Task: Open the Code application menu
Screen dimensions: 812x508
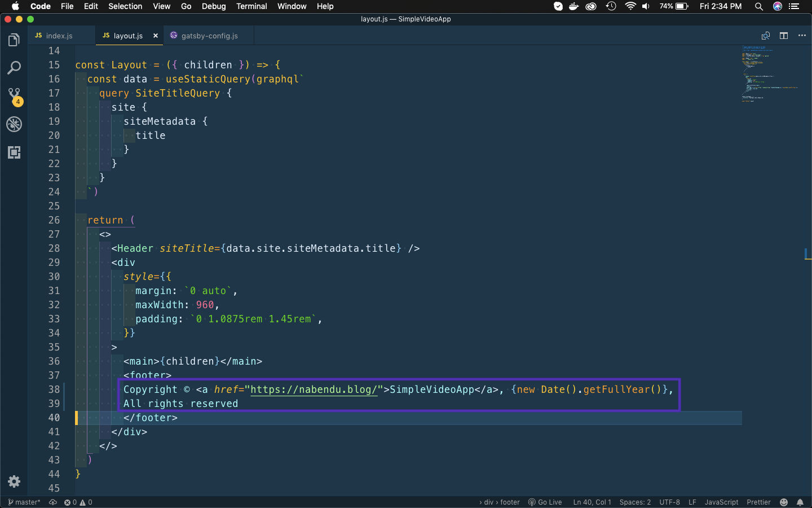Action: (41, 6)
